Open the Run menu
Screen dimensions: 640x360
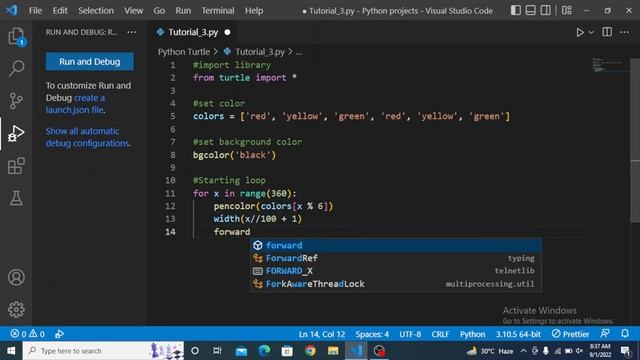point(183,11)
